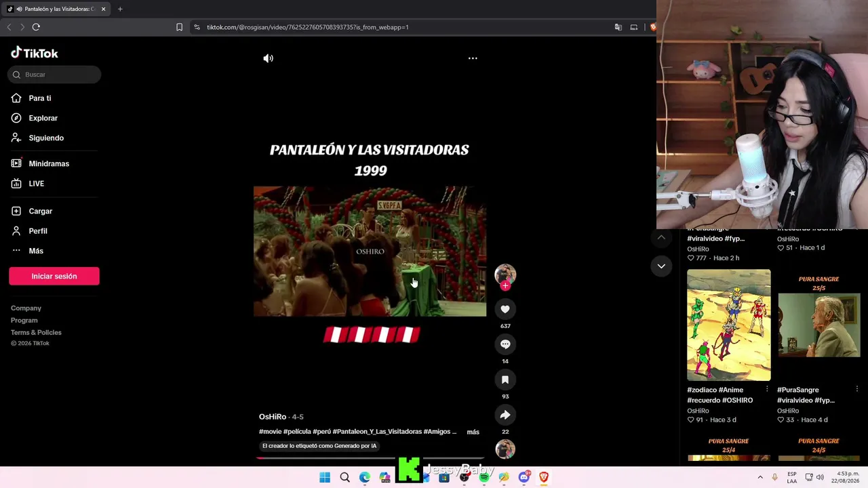This screenshot has height=488, width=868.
Task: Share the video using the arrow icon
Action: (505, 415)
